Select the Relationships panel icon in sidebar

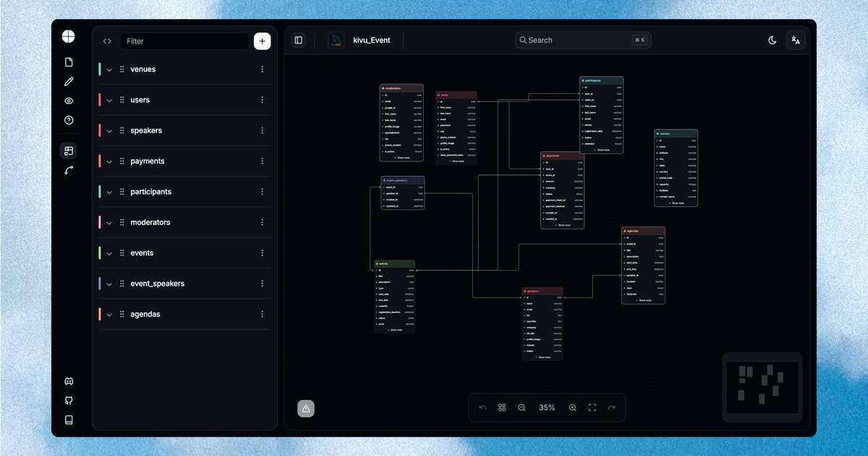(x=69, y=170)
